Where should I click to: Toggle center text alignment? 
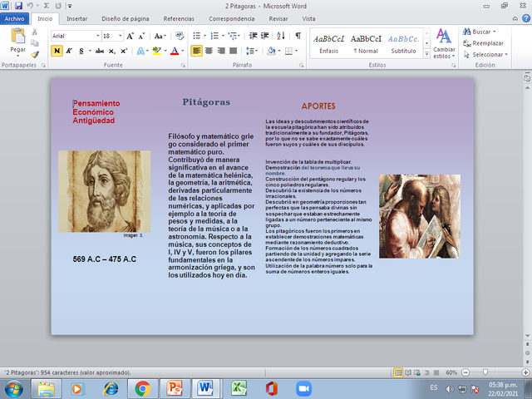coord(209,51)
